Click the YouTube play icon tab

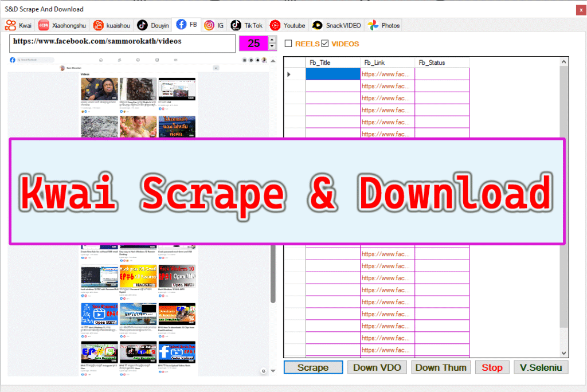275,25
